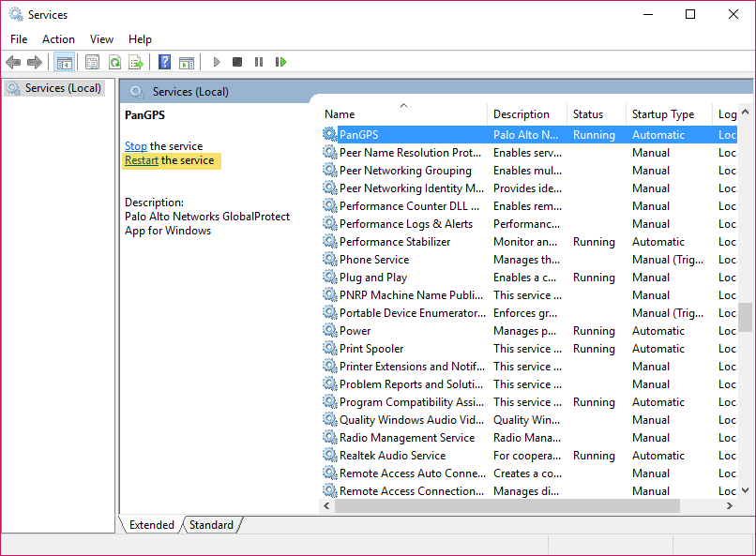Viewport: 756px width, 556px height.
Task: Click the vertical scrollbar down arrow
Action: tap(746, 489)
